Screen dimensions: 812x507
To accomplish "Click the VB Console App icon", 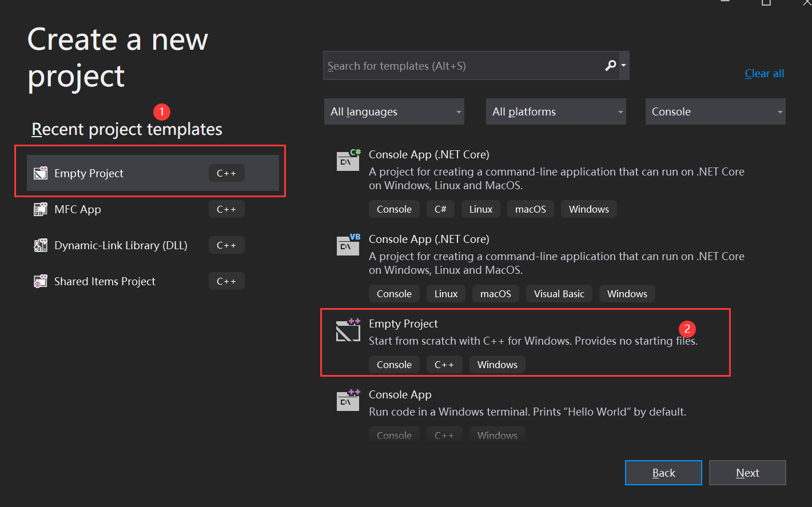I will (348, 245).
